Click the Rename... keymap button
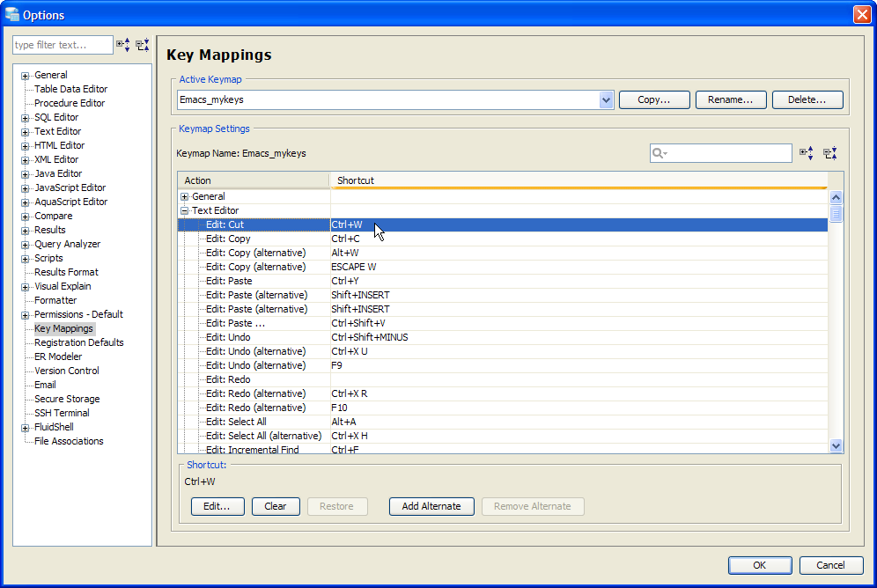 731,100
